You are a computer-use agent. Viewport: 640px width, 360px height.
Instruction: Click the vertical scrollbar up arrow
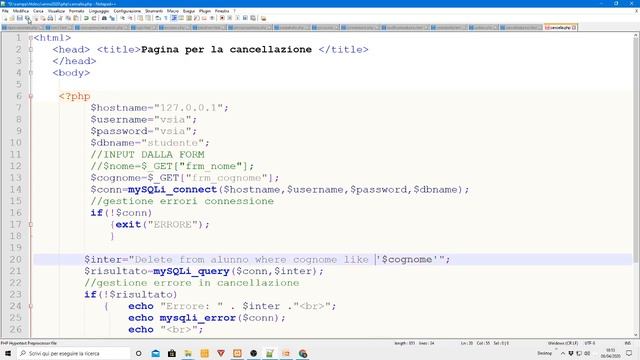[636, 36]
